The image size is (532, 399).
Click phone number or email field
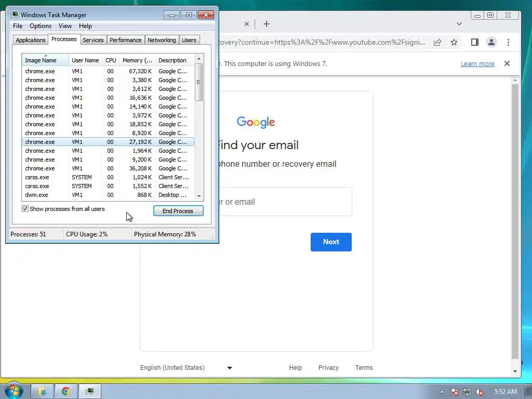(x=285, y=202)
